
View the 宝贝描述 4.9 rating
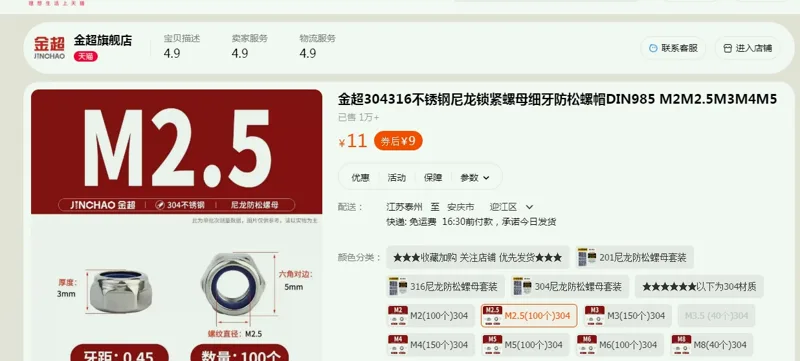182,46
